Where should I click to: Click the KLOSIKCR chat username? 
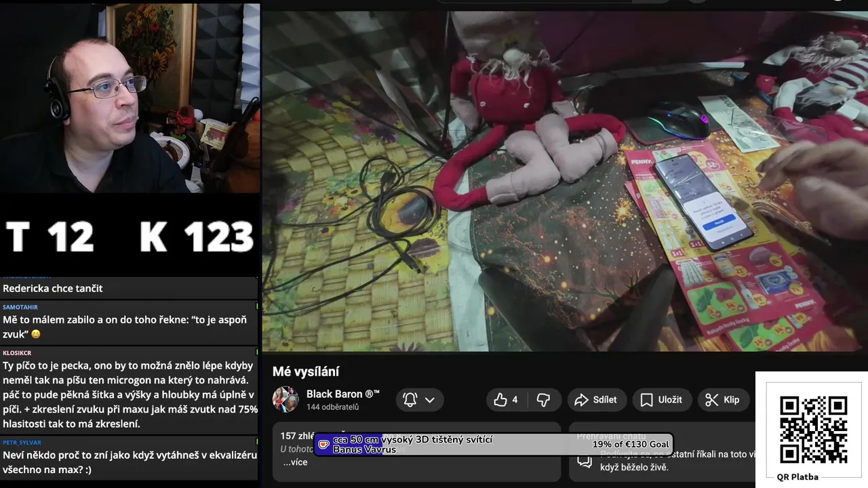17,353
